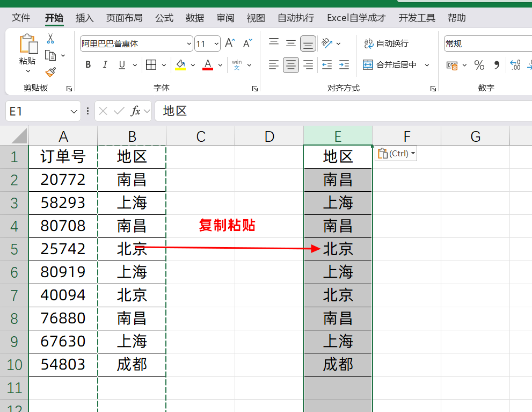
Task: Open the font name dropdown 阿里巴巴普惠体
Action: [x=189, y=44]
